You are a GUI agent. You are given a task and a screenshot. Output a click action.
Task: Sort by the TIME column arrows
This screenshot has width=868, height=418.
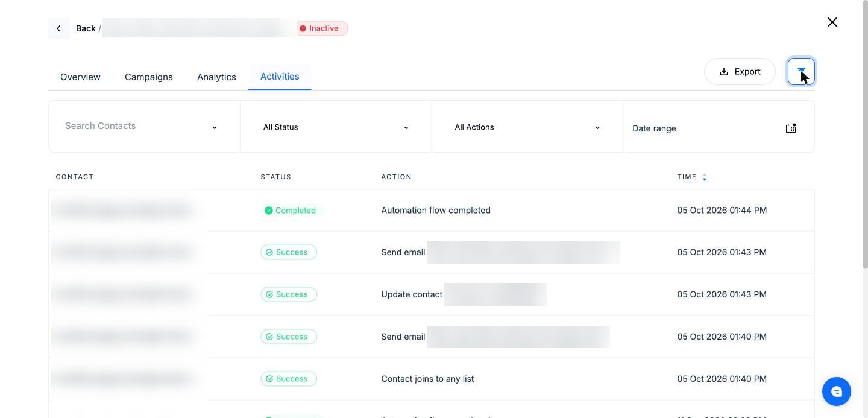click(705, 177)
